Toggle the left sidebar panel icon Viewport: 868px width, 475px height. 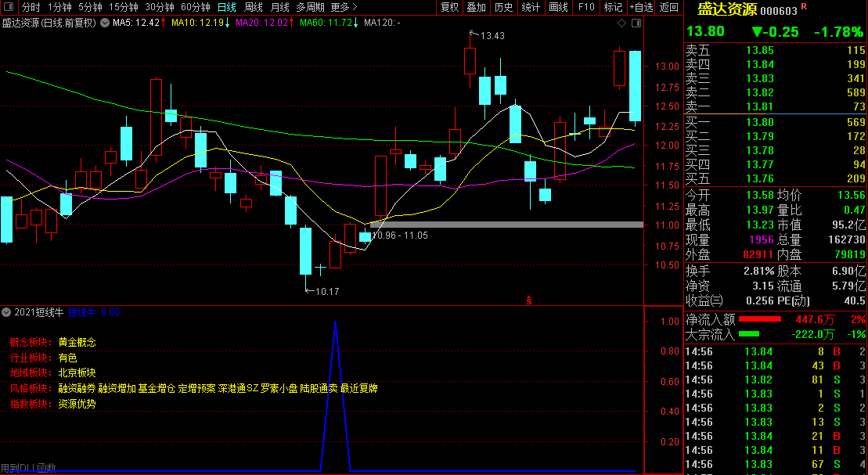(x=7, y=7)
